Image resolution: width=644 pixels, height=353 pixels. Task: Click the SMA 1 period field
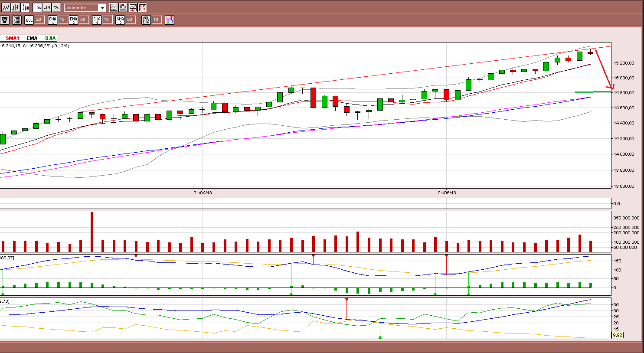107,20
